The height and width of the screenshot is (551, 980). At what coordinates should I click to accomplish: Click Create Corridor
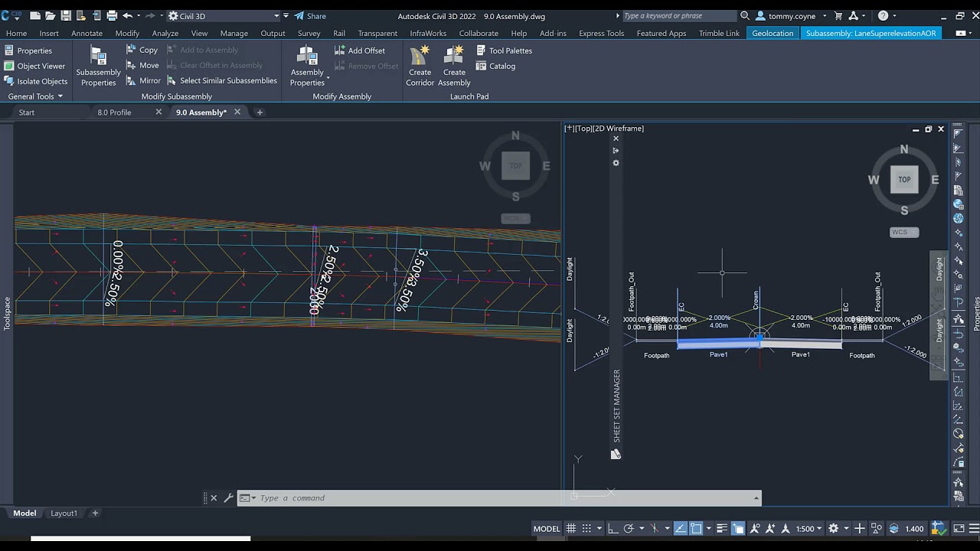click(x=420, y=67)
